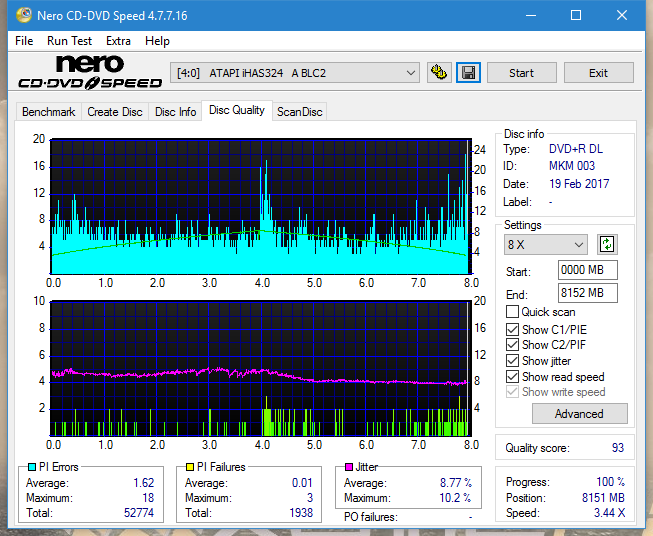Click the Speed value 3.44 X

[x=609, y=513]
